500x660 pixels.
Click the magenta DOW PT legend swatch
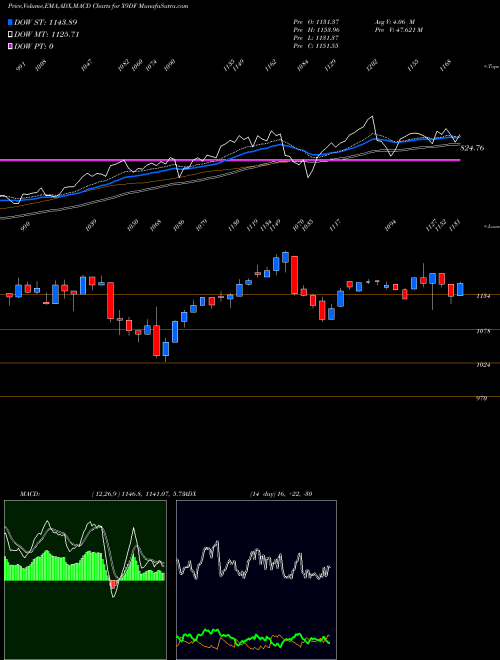(x=11, y=46)
